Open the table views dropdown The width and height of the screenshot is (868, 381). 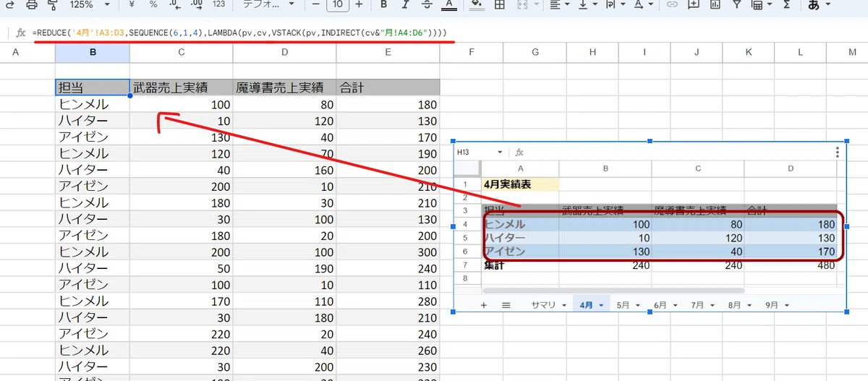[761, 4]
